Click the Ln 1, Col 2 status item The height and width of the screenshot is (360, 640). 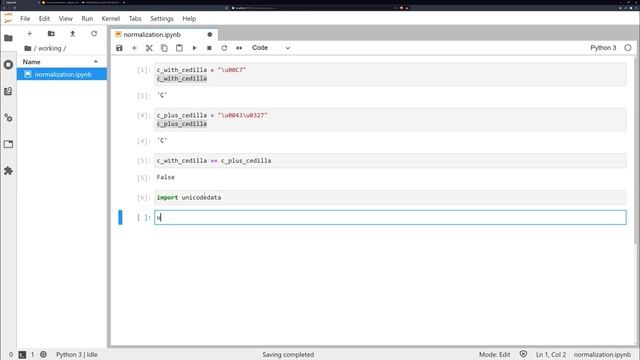(551, 355)
